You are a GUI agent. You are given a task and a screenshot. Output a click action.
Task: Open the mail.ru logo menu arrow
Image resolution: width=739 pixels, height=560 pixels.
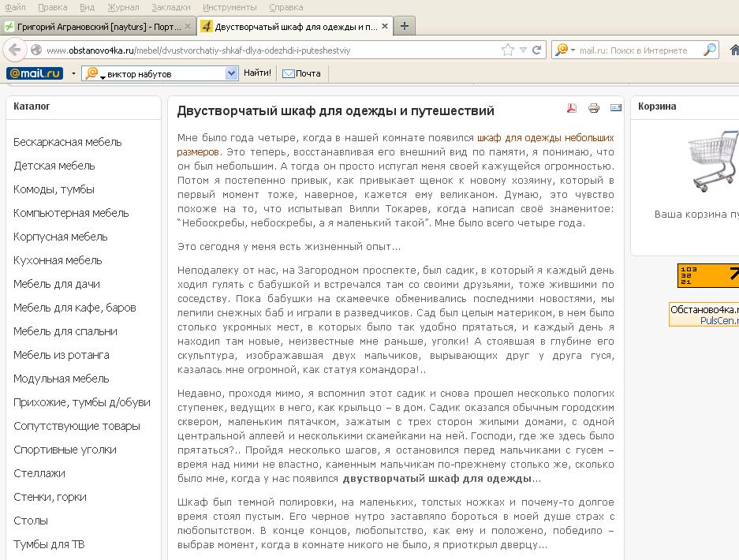[x=73, y=73]
